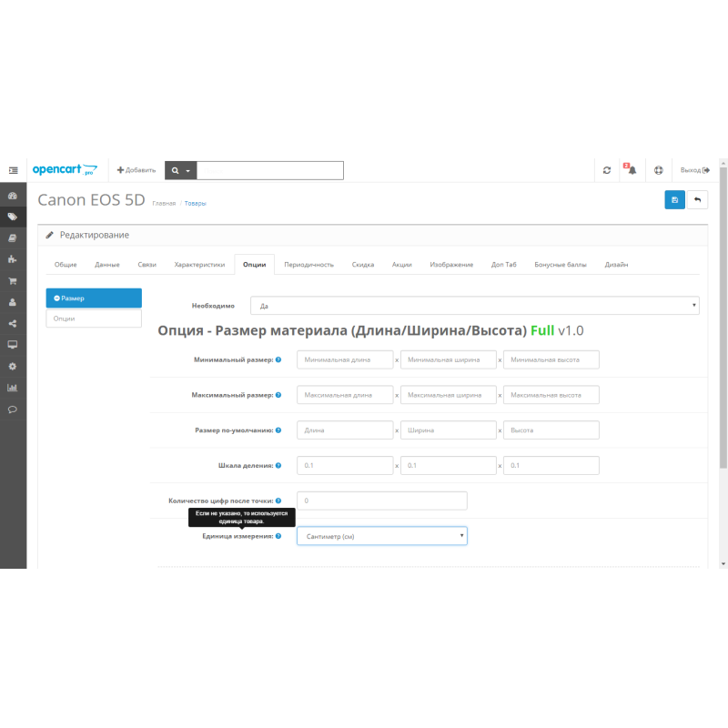The width and height of the screenshot is (728, 728).
Task: Open the bar chart reports sidebar icon
Action: click(13, 388)
